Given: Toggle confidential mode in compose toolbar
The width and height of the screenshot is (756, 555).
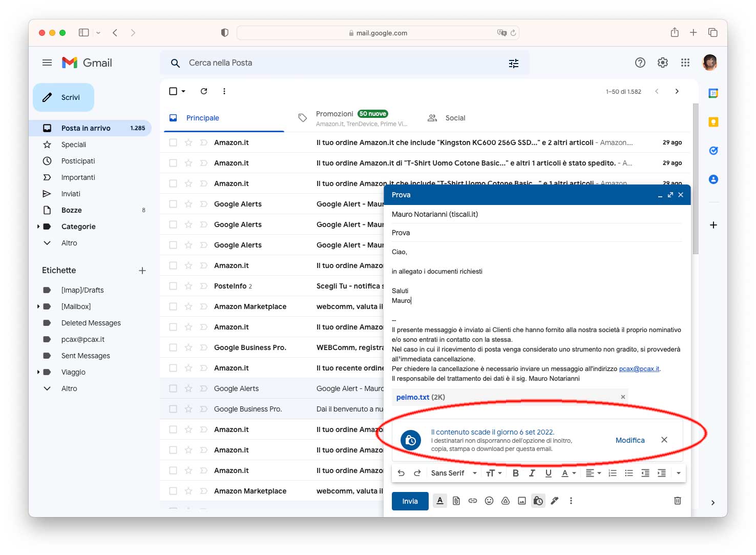Looking at the screenshot, I should 538,501.
